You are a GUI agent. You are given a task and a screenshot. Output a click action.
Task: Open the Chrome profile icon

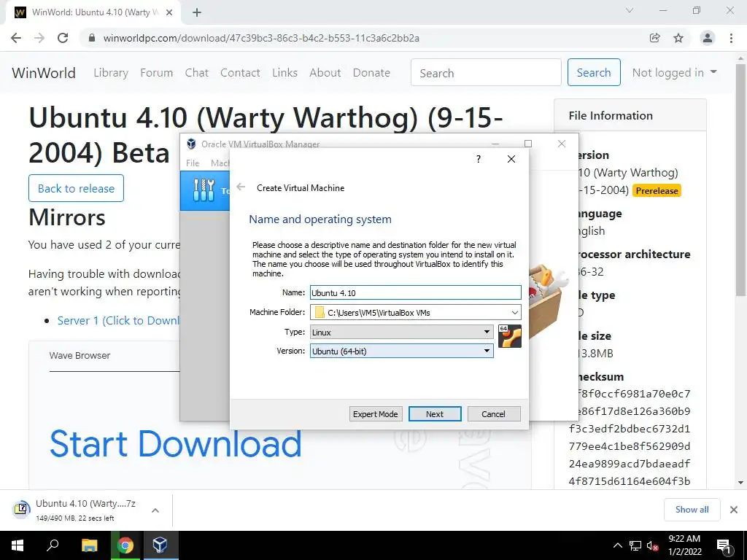[708, 38]
